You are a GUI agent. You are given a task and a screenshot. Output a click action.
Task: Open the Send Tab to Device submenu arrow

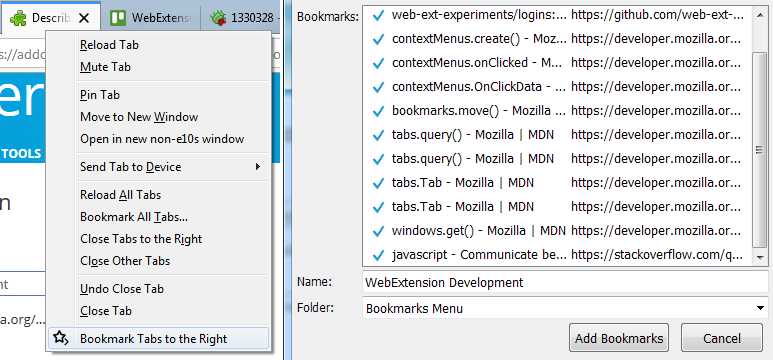[x=257, y=167]
